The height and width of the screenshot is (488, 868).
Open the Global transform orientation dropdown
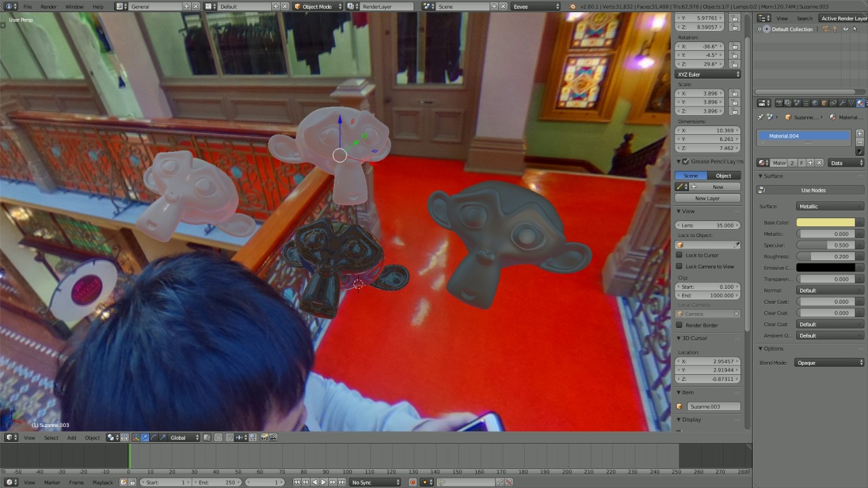tap(184, 438)
